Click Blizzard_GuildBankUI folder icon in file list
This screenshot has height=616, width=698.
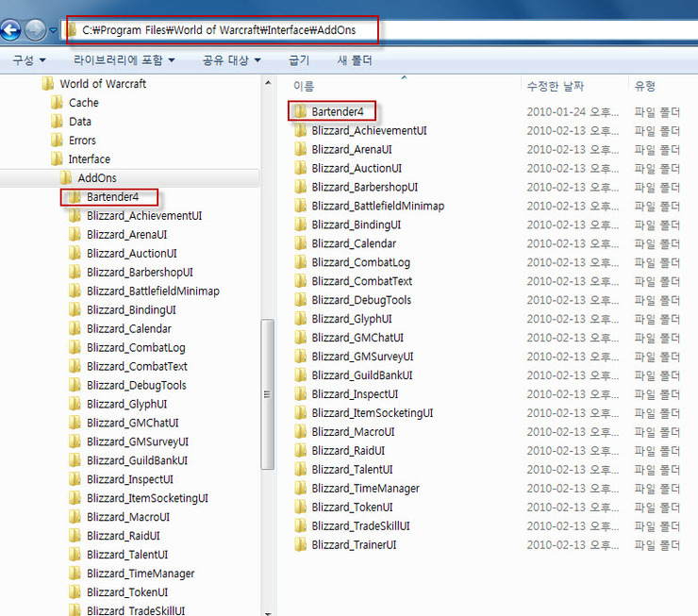point(301,375)
